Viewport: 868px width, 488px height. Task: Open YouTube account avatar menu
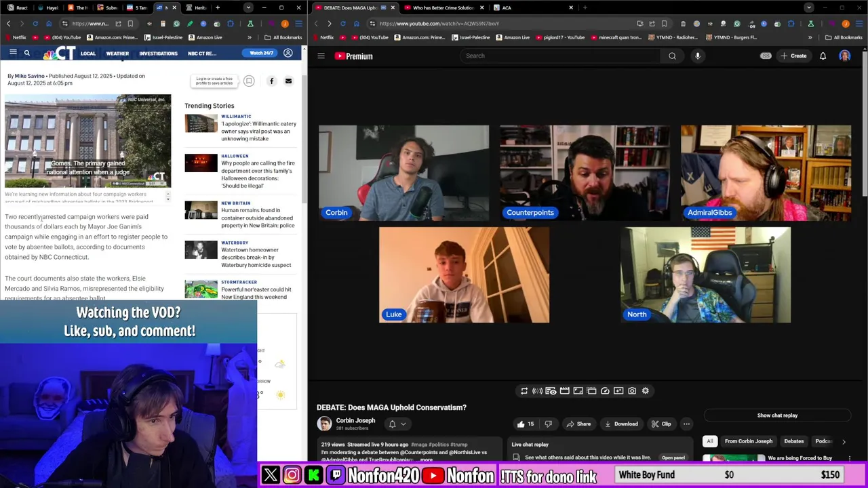[x=844, y=56]
